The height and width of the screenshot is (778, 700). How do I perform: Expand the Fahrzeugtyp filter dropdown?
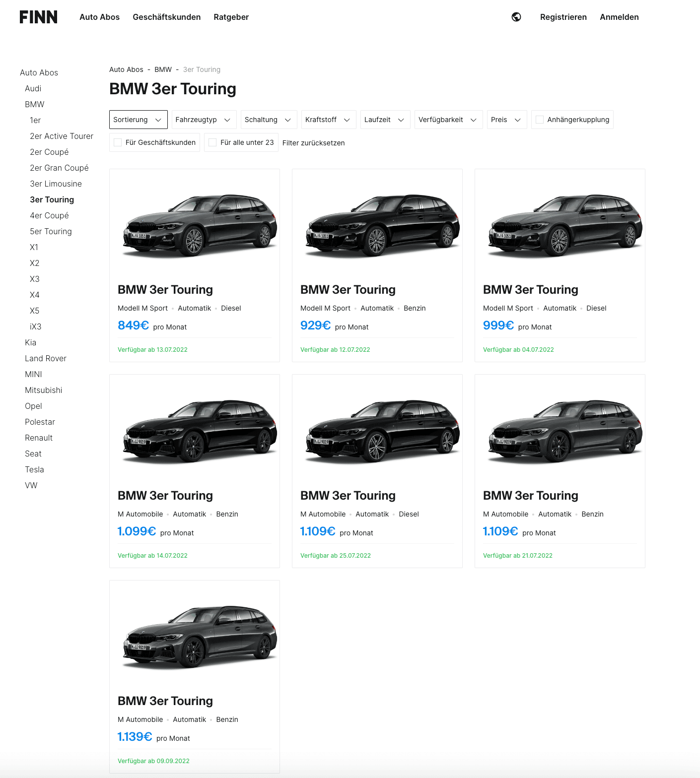click(x=204, y=120)
